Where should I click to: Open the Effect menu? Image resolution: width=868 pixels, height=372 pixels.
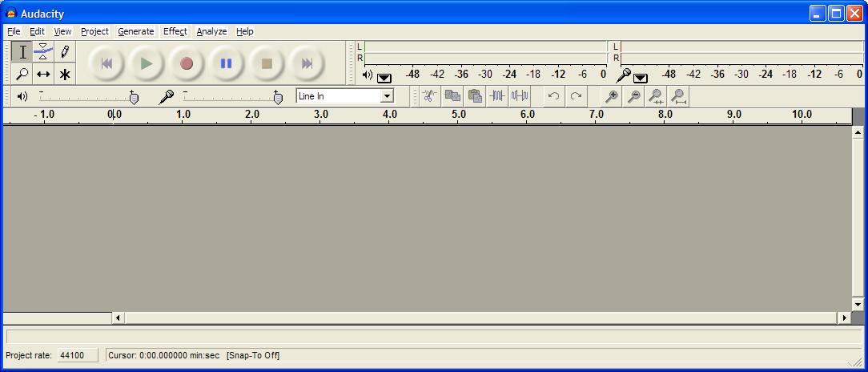(x=175, y=31)
